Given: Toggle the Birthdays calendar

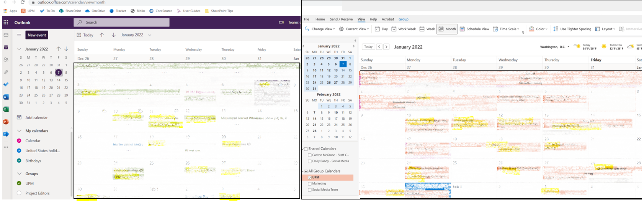Looking at the screenshot, I should [19, 161].
